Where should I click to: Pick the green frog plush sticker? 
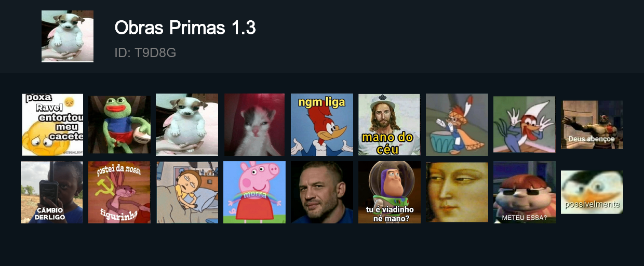[x=119, y=125]
